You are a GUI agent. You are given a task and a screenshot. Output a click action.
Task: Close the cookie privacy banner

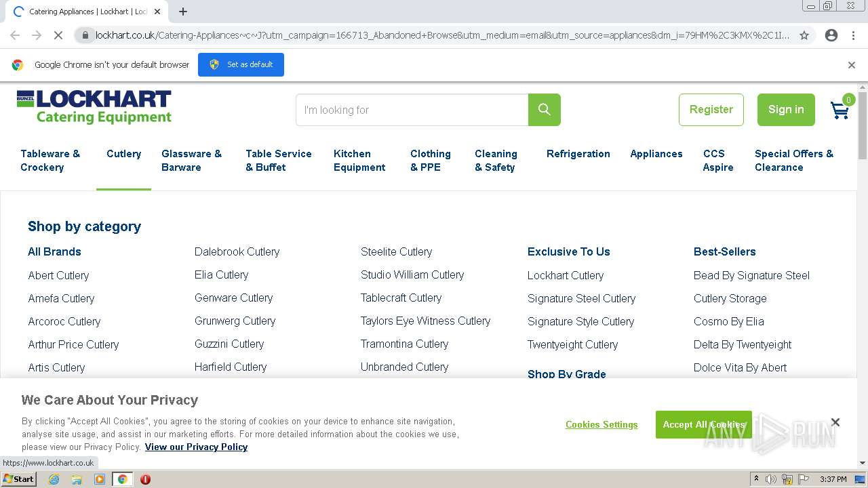pos(835,422)
